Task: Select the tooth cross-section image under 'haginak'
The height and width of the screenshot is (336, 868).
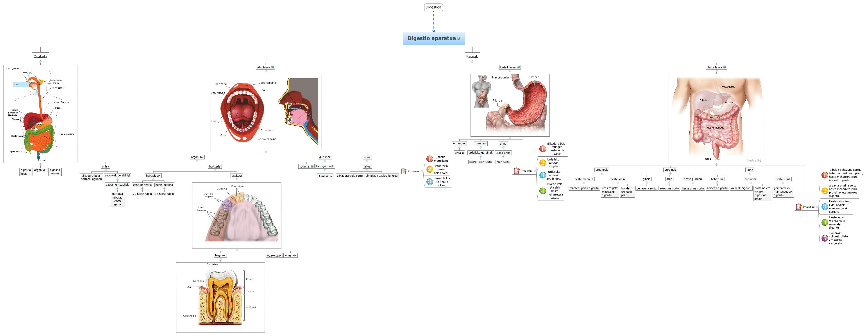Action: (x=220, y=297)
